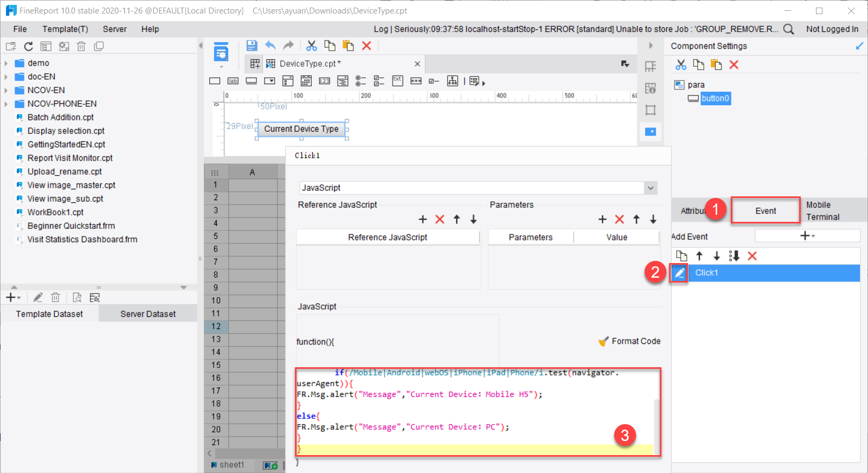The height and width of the screenshot is (473, 868).
Task: Click the JavaScript editor vertical scrollbar
Action: click(657, 426)
